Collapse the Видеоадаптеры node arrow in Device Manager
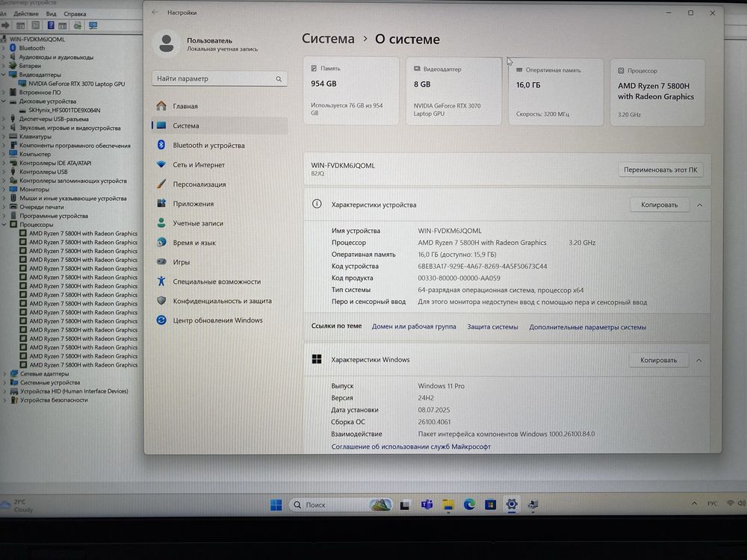The height and width of the screenshot is (560, 747). pyautogui.click(x=4, y=75)
